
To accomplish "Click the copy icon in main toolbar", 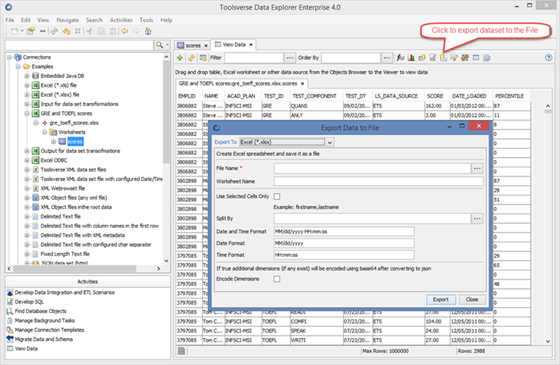I will click(x=101, y=31).
